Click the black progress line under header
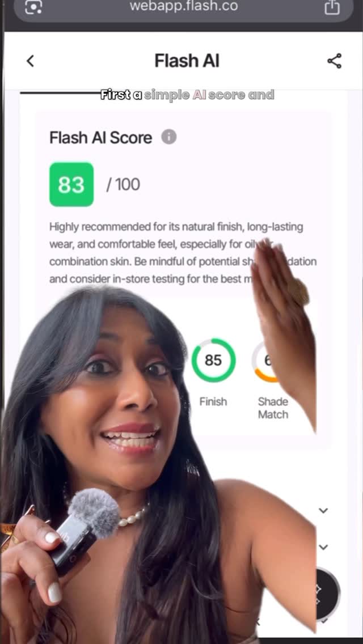The height and width of the screenshot is (644, 363). [61, 93]
